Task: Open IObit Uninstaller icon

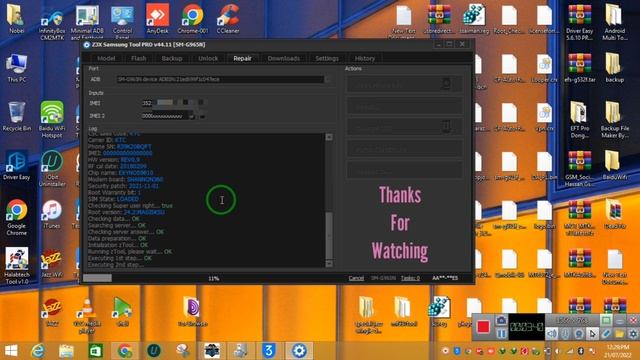Action: point(52,168)
